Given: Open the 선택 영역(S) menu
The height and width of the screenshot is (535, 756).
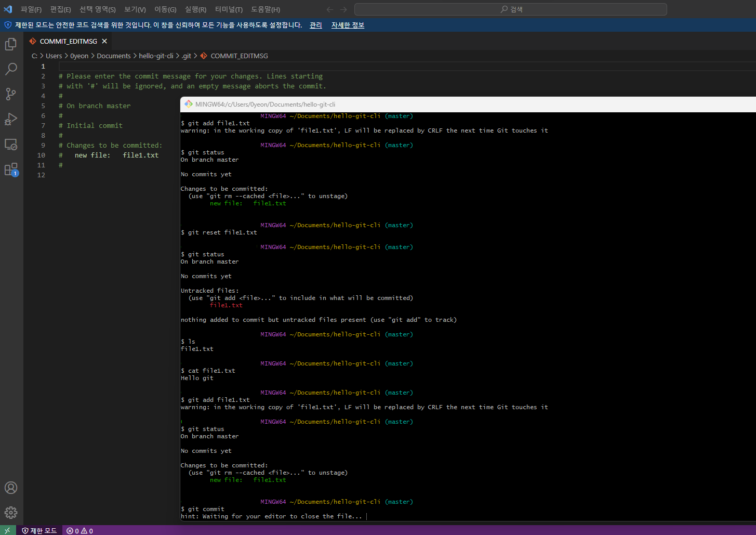Looking at the screenshot, I should tap(98, 9).
